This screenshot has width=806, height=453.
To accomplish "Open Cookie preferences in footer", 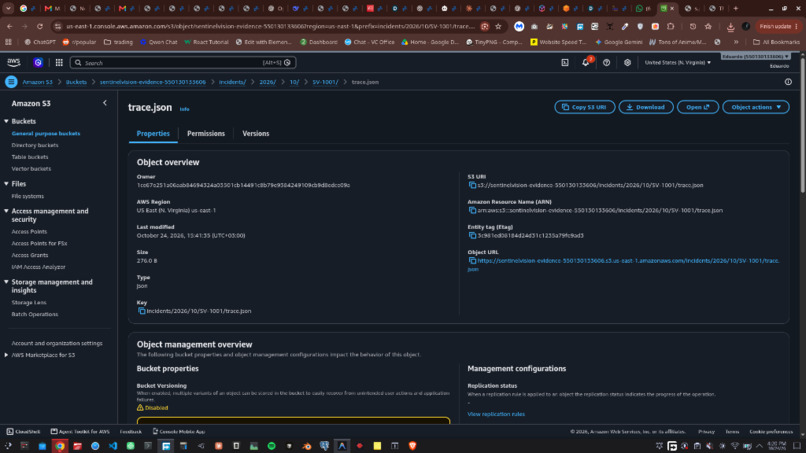I will tap(771, 431).
